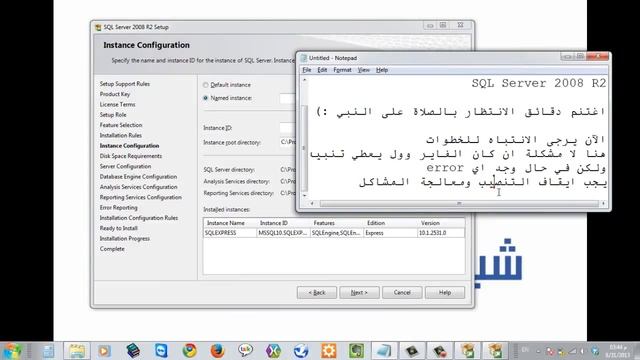Click the Instance root directory field
The image size is (640, 360).
[287, 142]
